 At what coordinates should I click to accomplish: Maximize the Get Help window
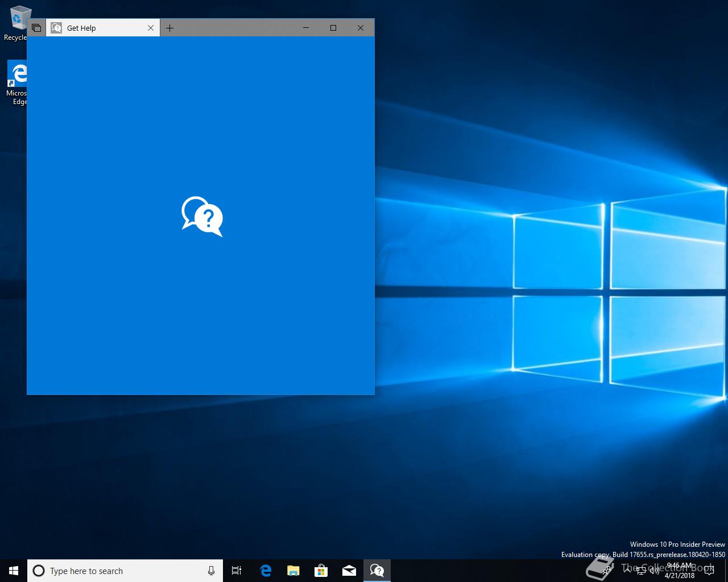tap(333, 28)
